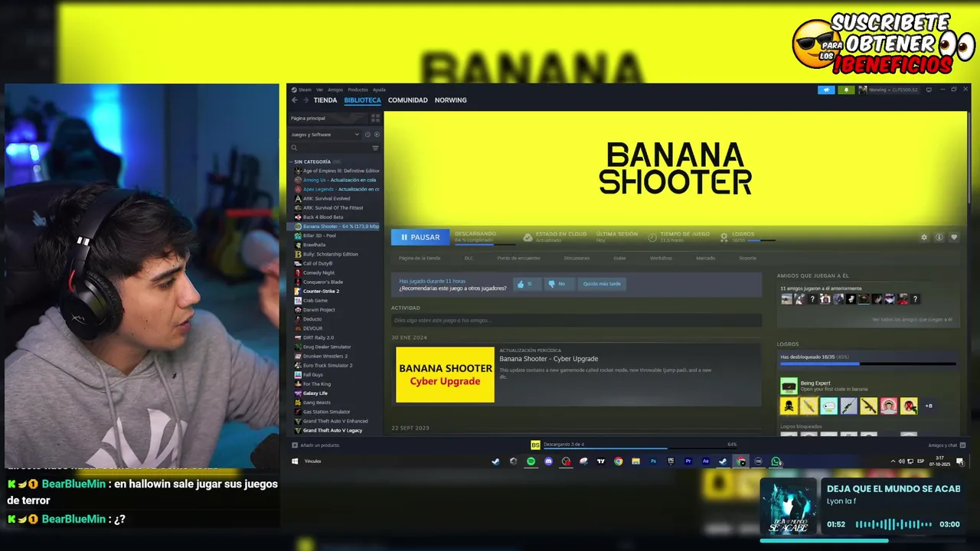Open Productos menu

358,90
